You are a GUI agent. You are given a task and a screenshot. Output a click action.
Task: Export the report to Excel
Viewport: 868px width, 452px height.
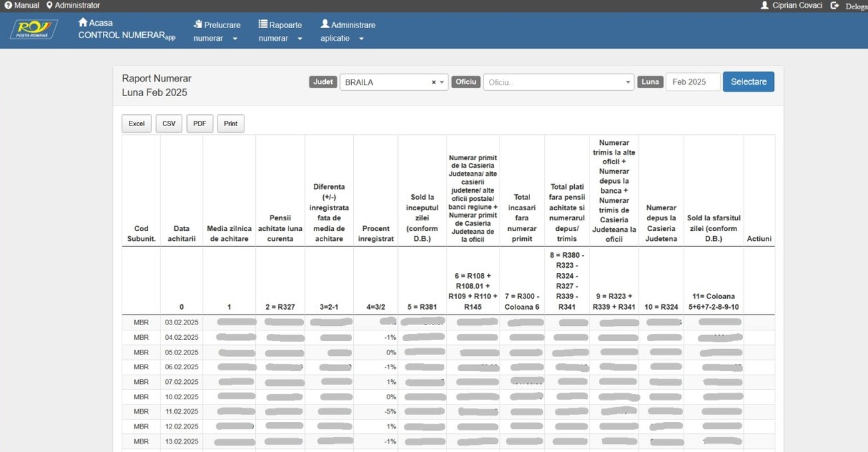137,124
